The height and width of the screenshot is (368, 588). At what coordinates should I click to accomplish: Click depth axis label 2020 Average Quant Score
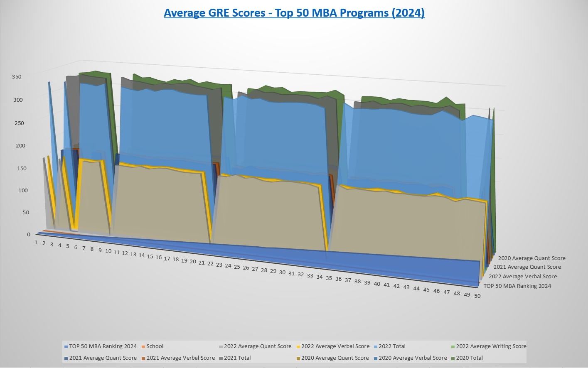[x=532, y=258]
